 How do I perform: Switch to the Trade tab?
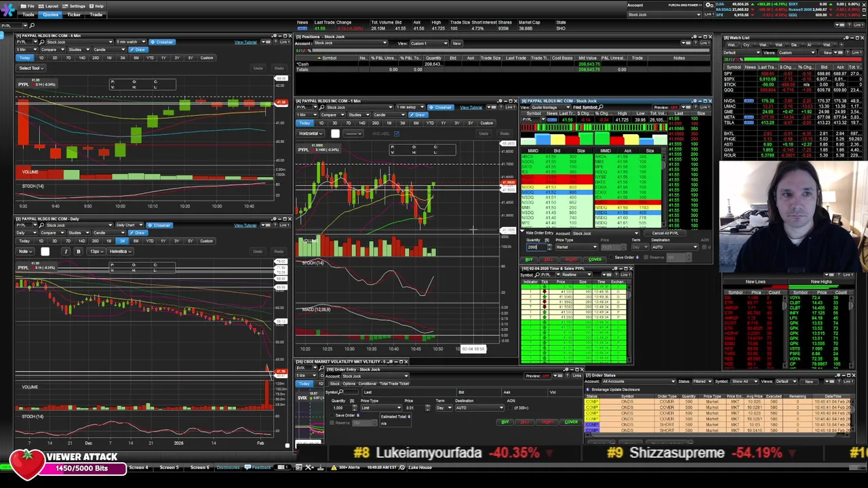[96, 14]
